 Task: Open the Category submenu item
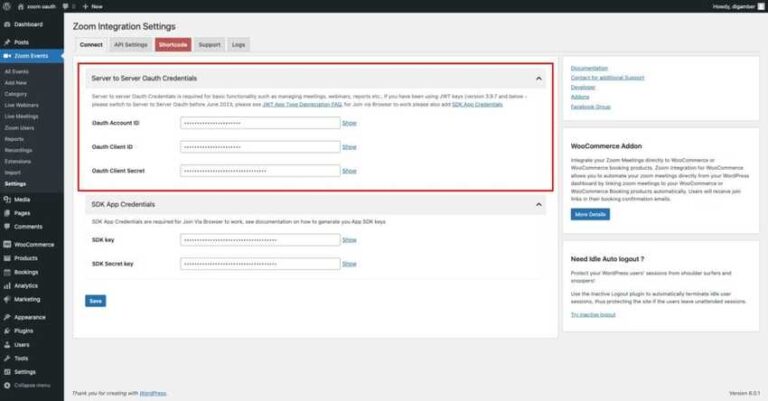[16, 94]
